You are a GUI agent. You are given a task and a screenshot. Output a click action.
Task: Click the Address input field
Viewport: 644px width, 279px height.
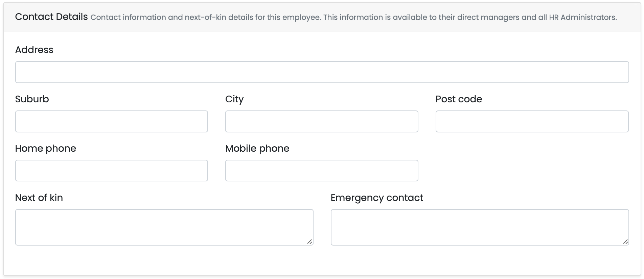[x=322, y=72]
